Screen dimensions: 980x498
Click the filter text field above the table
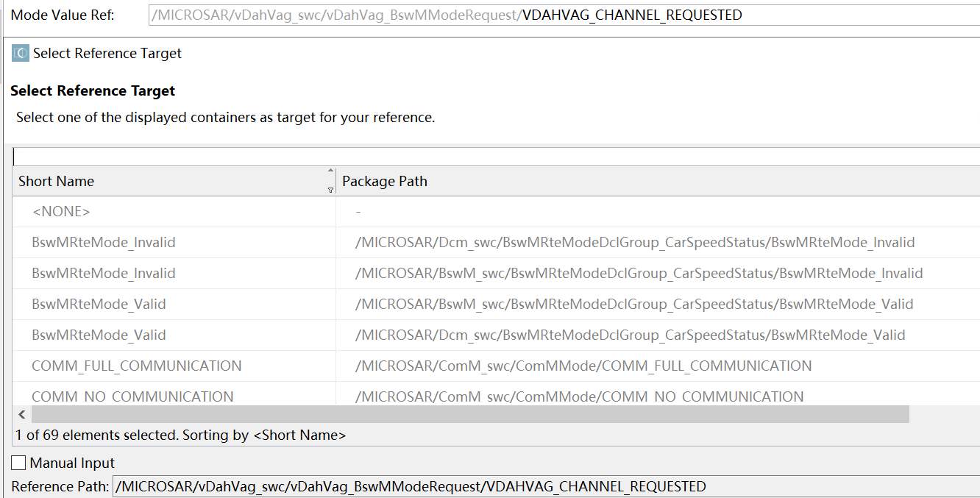coord(497,157)
